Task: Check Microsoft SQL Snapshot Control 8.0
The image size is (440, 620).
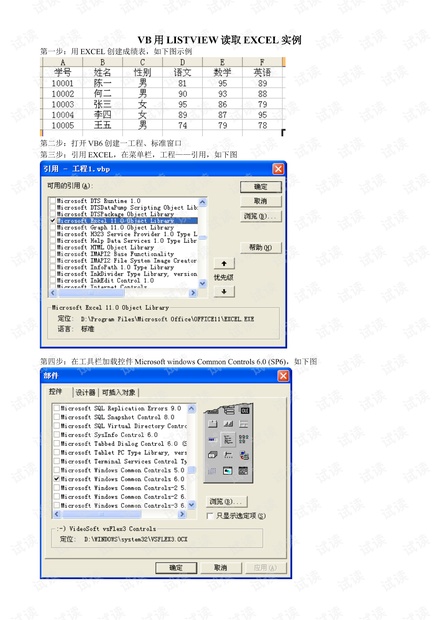Action: point(57,417)
